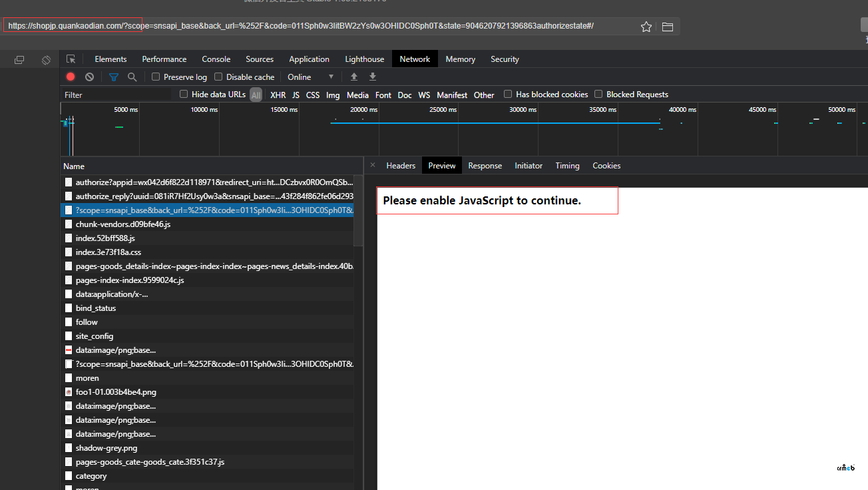Filter requests by Font
This screenshot has width=868, height=490.
[383, 95]
